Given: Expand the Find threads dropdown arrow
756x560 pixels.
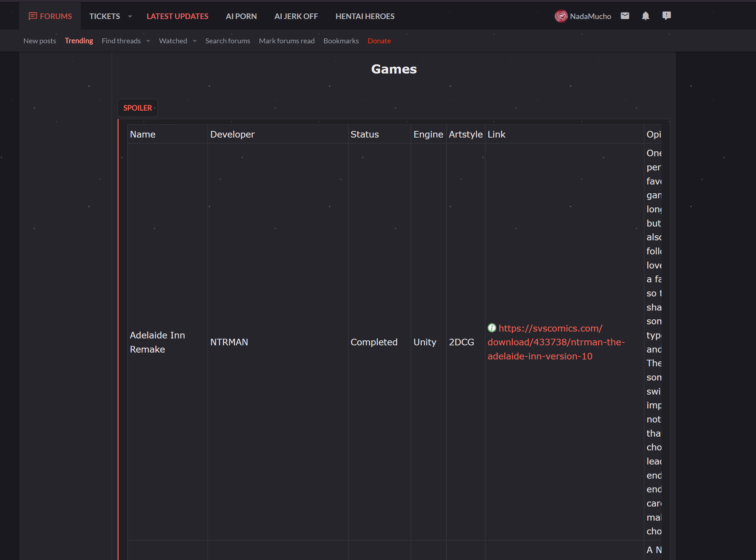Looking at the screenshot, I should click(x=148, y=41).
